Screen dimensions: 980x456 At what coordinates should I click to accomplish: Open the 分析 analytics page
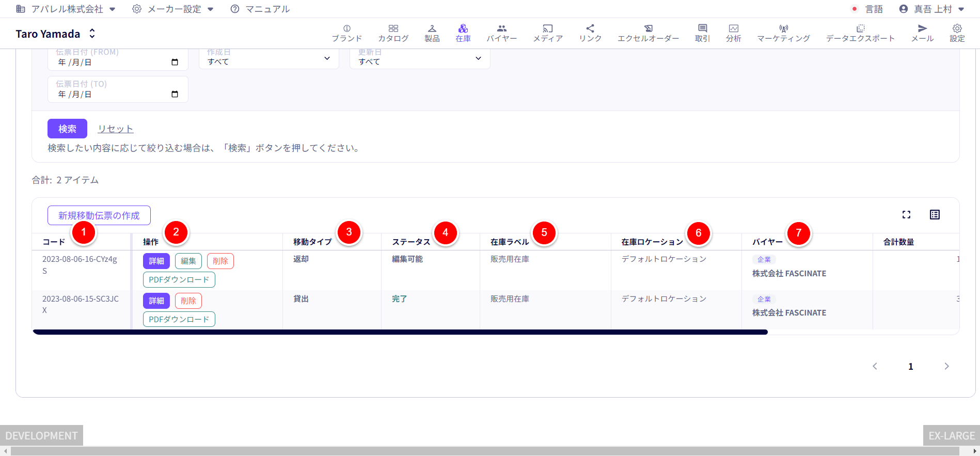pos(733,33)
